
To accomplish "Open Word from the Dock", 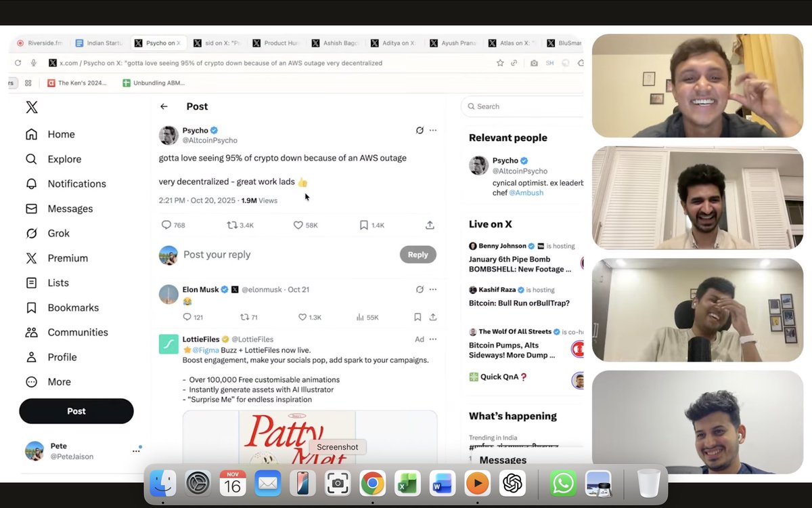I will pos(443,484).
